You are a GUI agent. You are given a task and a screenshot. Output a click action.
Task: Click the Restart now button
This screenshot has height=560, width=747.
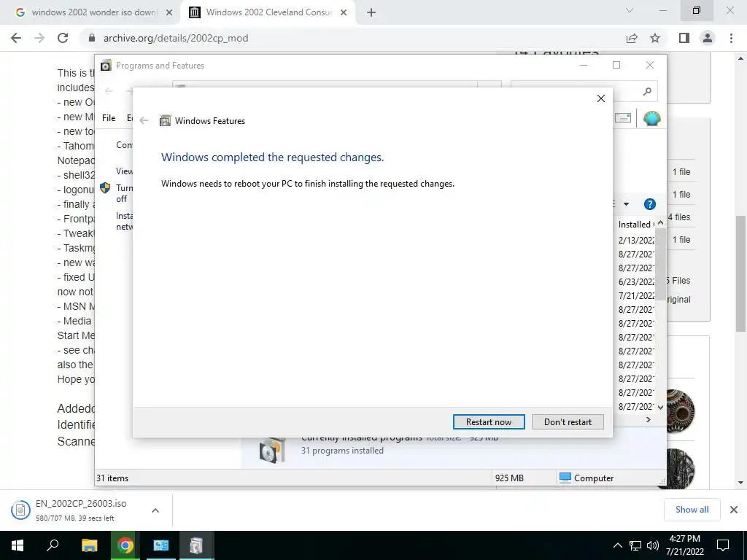(489, 422)
